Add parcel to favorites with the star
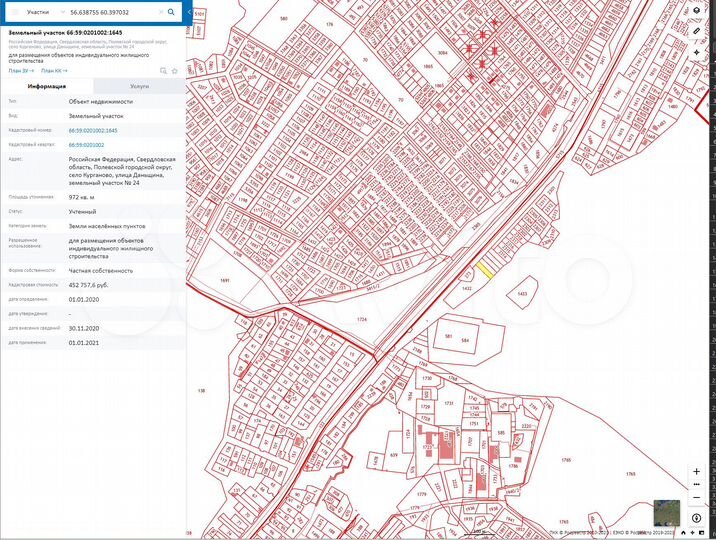The height and width of the screenshot is (540, 716). pyautogui.click(x=174, y=71)
